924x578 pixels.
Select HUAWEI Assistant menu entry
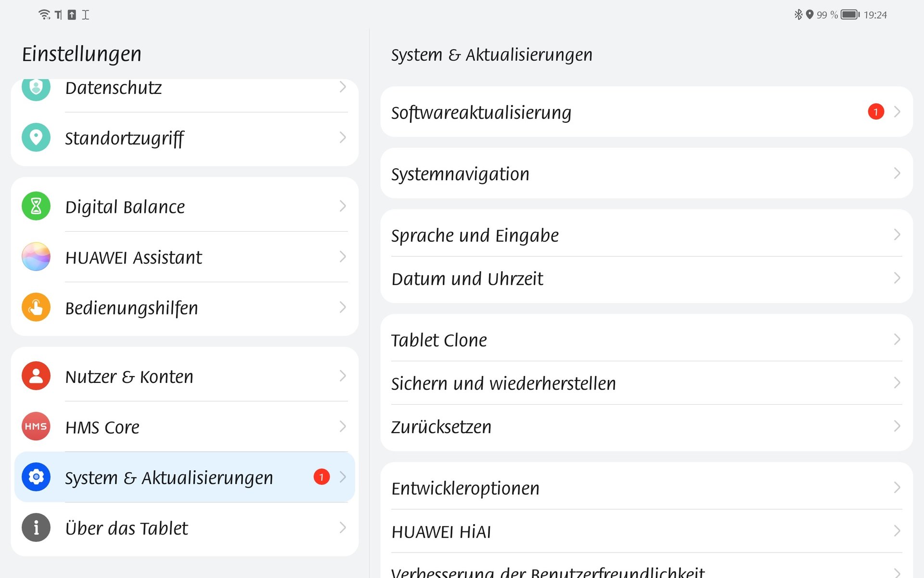click(x=185, y=257)
